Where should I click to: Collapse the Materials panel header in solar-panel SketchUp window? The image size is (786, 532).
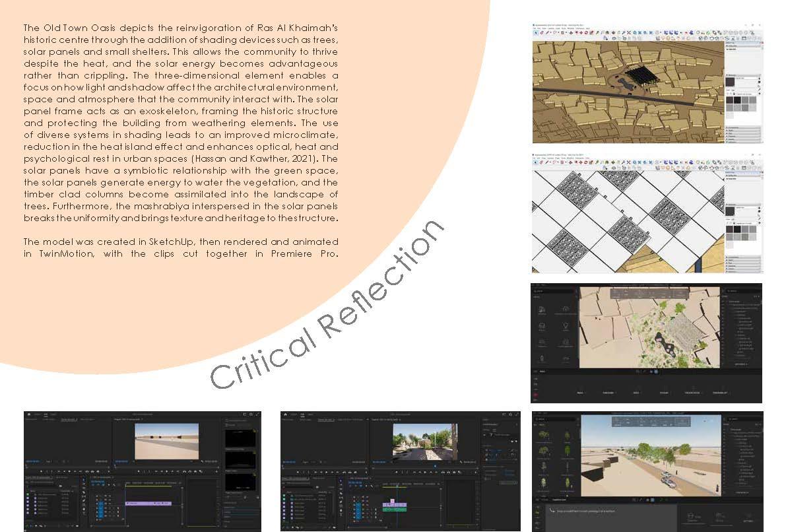[743, 205]
